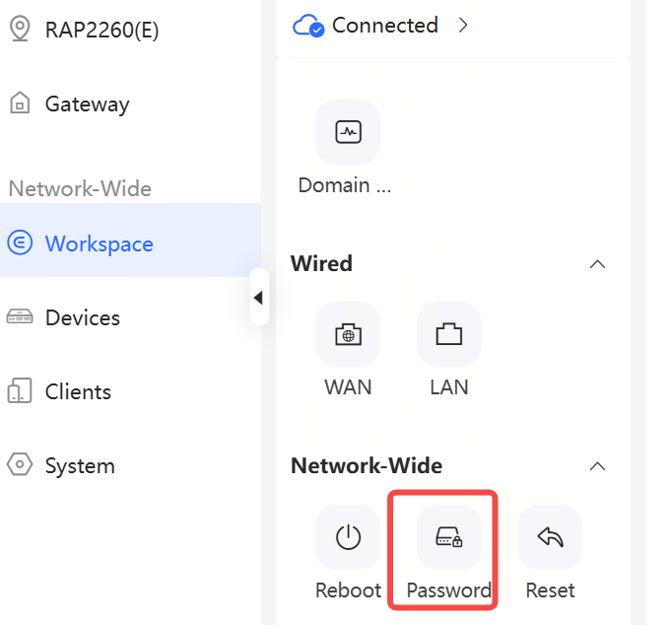
Task: Click the Wired section heading
Action: coord(321,263)
